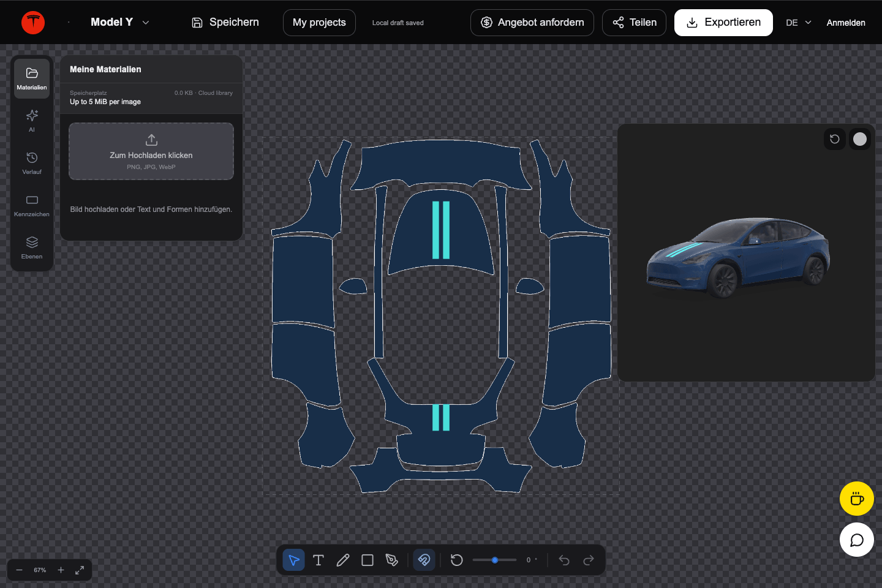Open the Kennzeichen license plate tab
Image resolution: width=882 pixels, height=588 pixels.
click(x=32, y=205)
